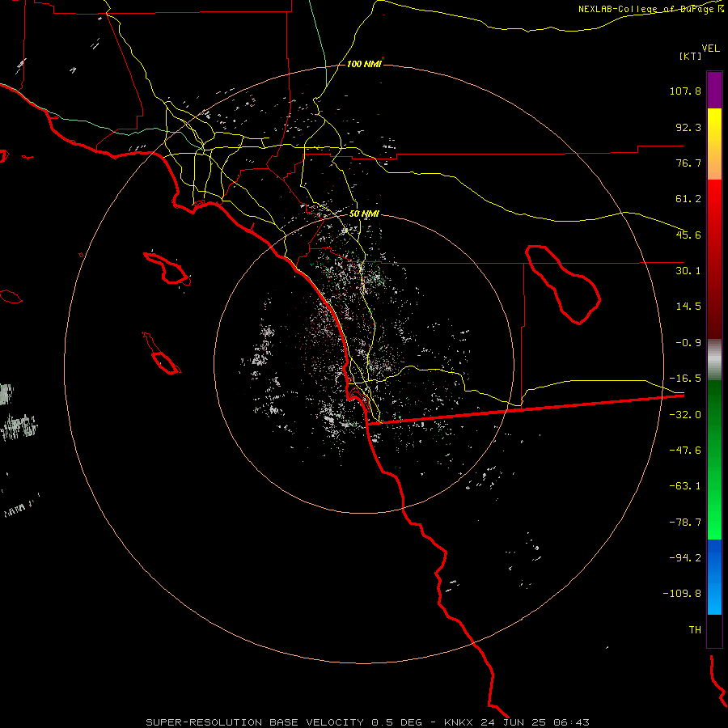Click the NEXLAB-College of DuPage credit text
The height and width of the screenshot is (728, 728).
(651, 9)
